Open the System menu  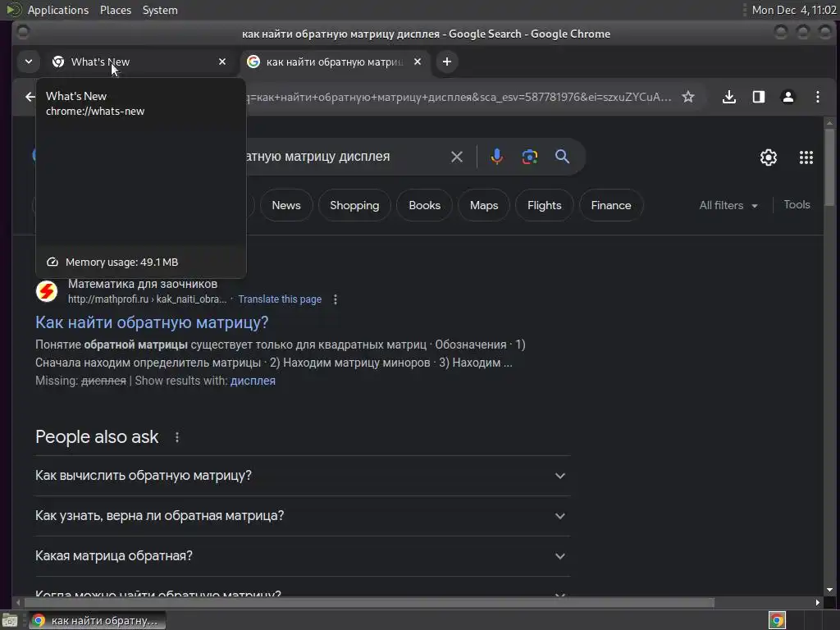tap(160, 10)
